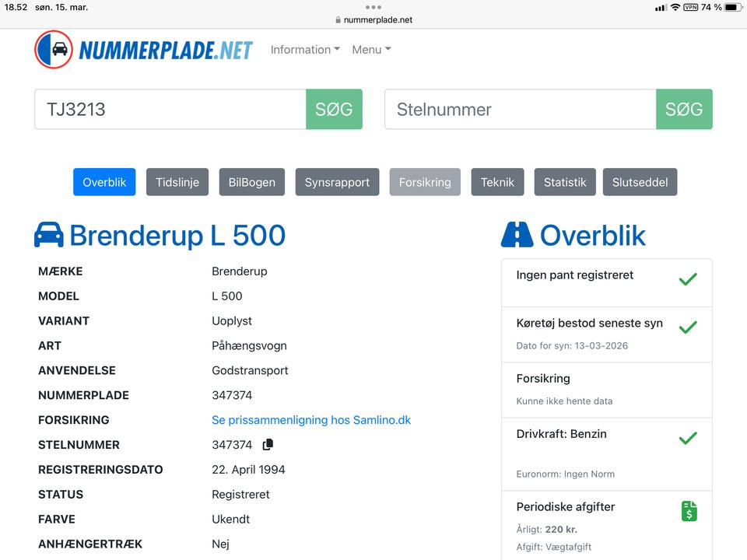Screen dimensions: 747x560
Task: Copy the stelnummer with the copy icon
Action: [x=268, y=444]
